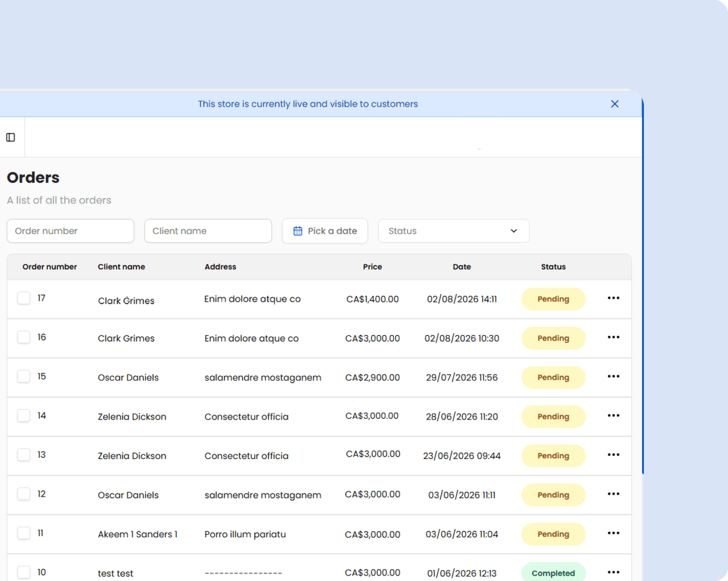The height and width of the screenshot is (581, 728).
Task: Open row actions for order 13
Action: point(613,455)
